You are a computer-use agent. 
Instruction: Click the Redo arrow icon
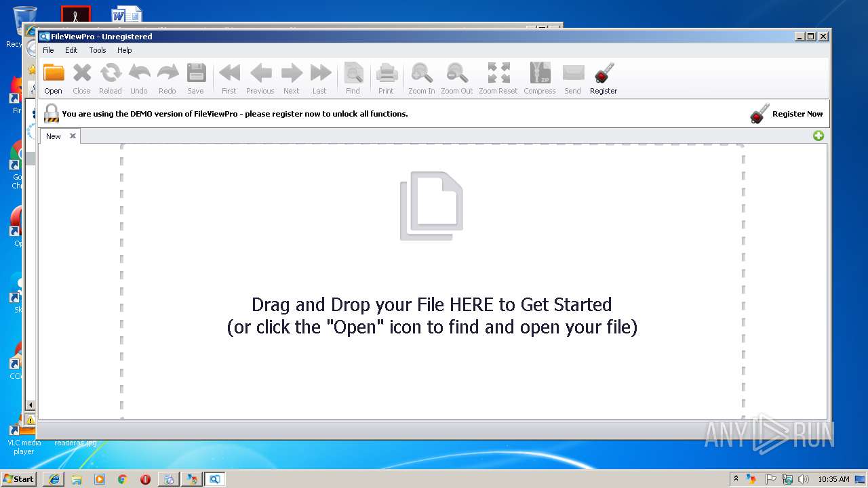point(167,73)
